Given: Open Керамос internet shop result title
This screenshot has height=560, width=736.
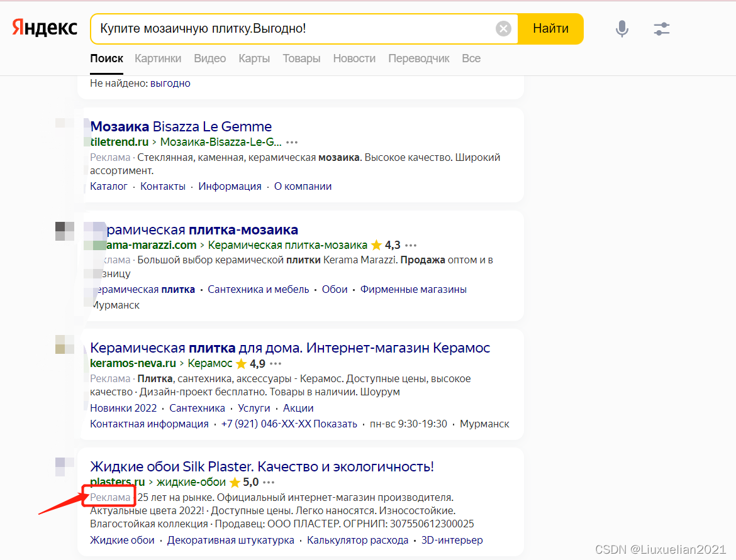Looking at the screenshot, I should pos(290,348).
